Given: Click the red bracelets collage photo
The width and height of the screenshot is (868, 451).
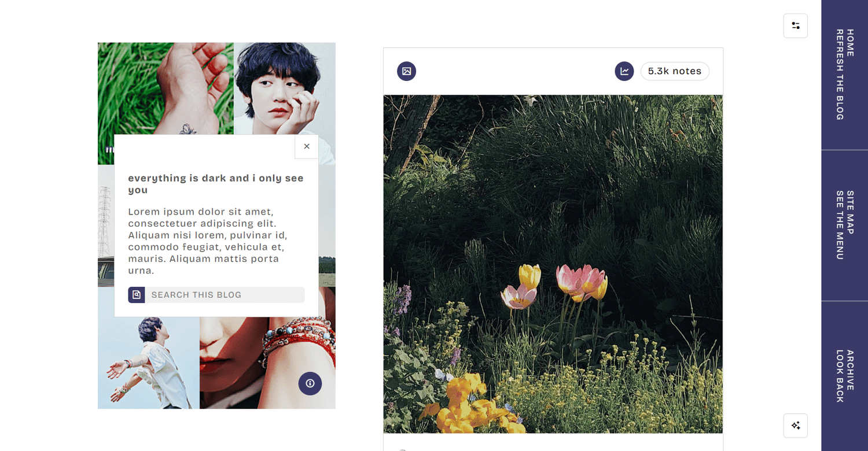Looking at the screenshot, I should pyautogui.click(x=267, y=363).
